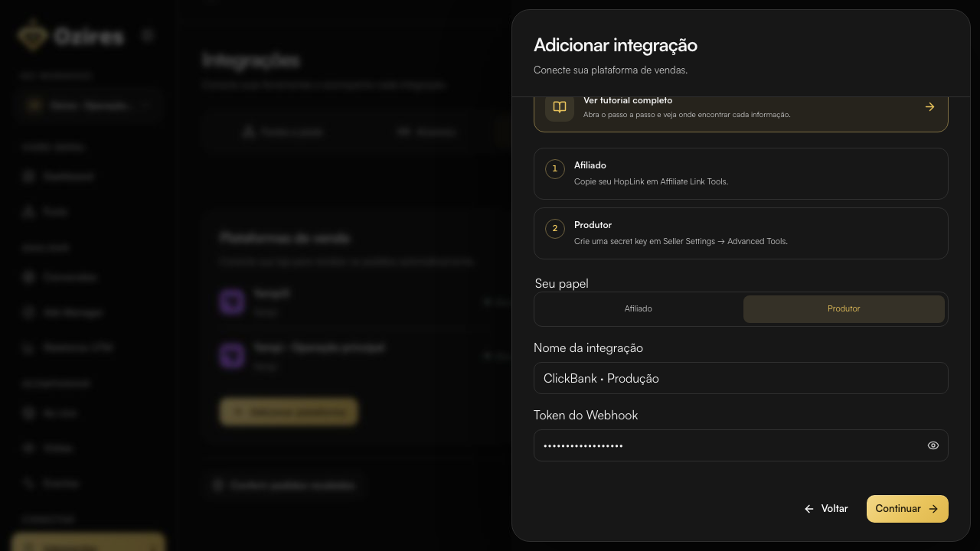Click the Continuar button
Screen dimensions: 980x551
point(907,509)
